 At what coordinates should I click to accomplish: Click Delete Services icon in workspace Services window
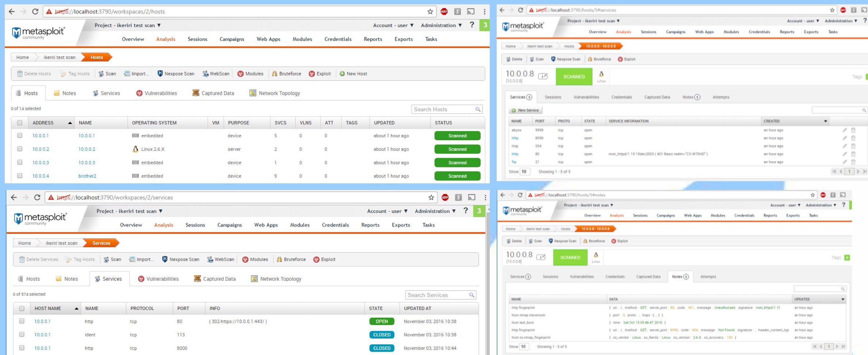tap(22, 259)
